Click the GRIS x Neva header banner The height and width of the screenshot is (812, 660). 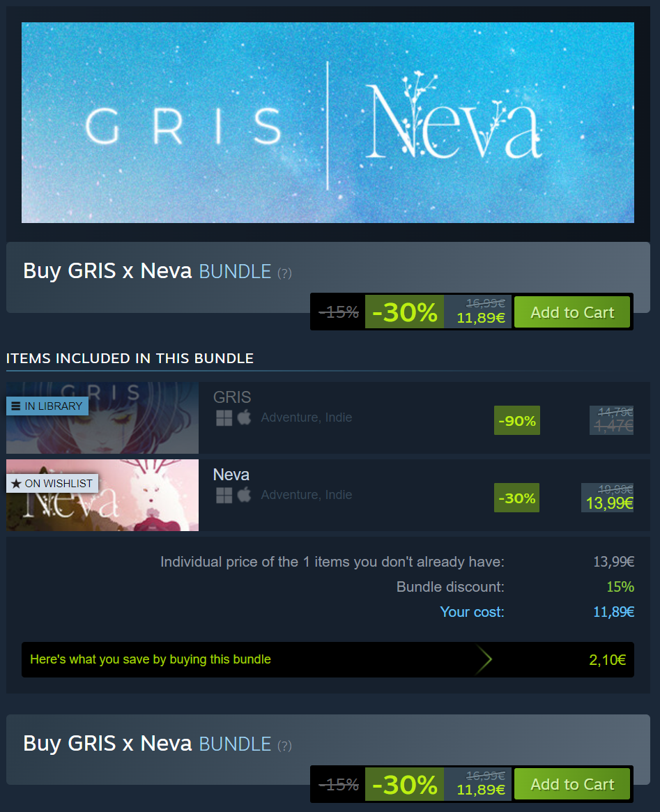(x=328, y=123)
